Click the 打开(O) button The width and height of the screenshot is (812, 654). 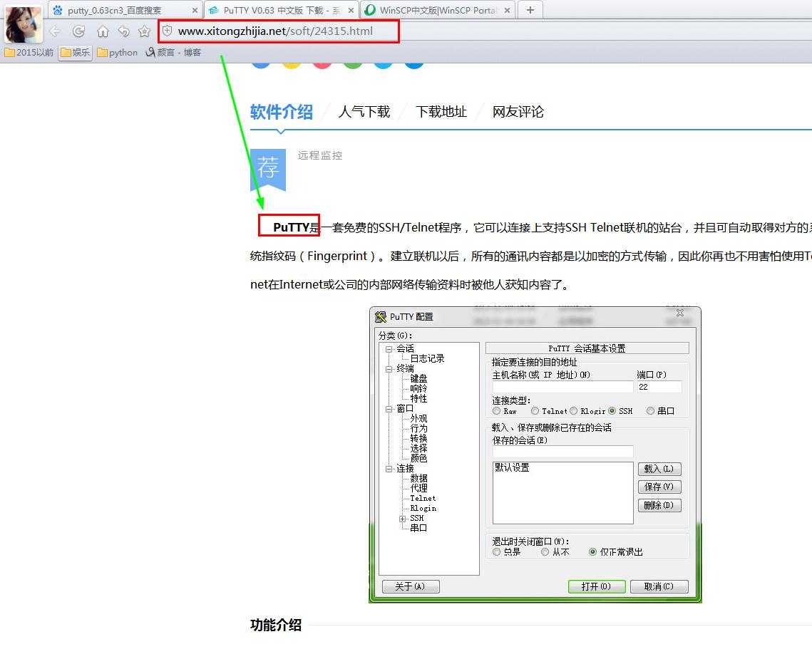(x=596, y=586)
